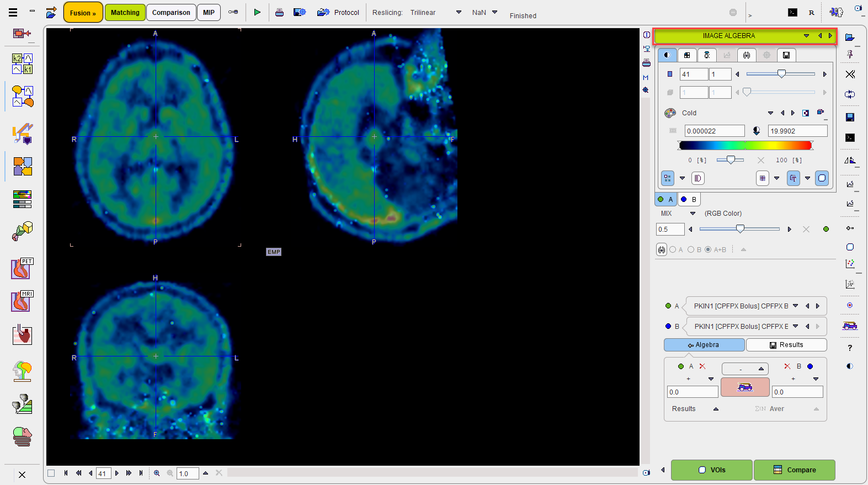Click the red X next to B
Viewport: 868px width, 485px height.
(x=787, y=366)
